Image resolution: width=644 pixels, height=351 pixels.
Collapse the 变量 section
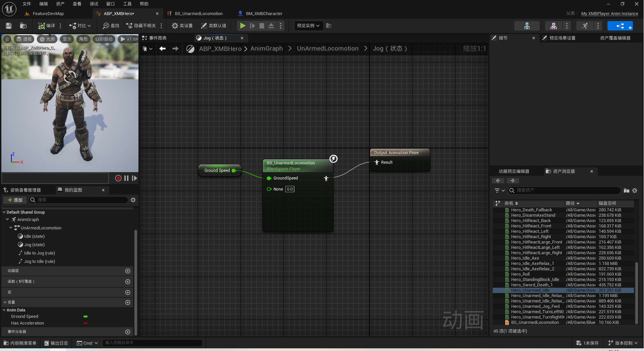tap(5, 302)
